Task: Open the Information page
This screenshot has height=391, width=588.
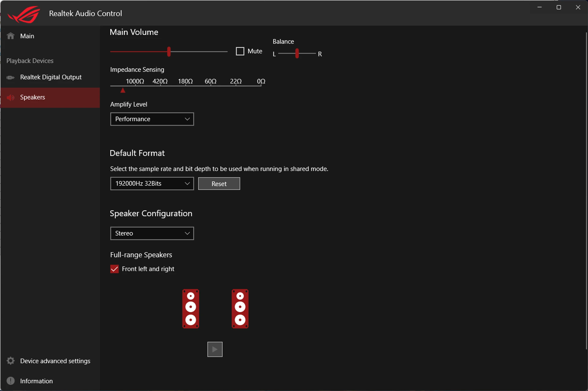Action: pos(50,381)
